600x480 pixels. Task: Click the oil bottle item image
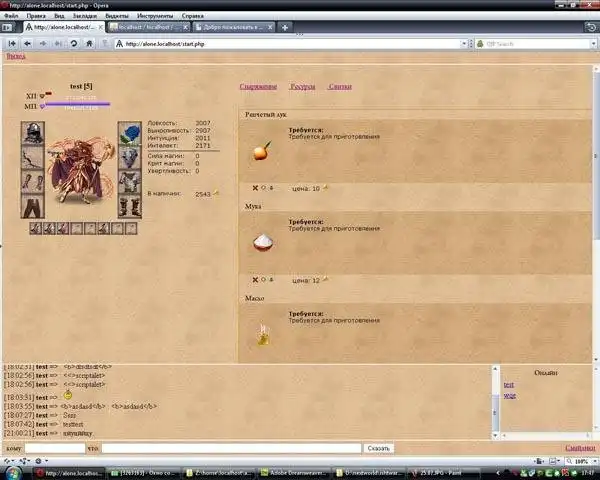(x=263, y=335)
